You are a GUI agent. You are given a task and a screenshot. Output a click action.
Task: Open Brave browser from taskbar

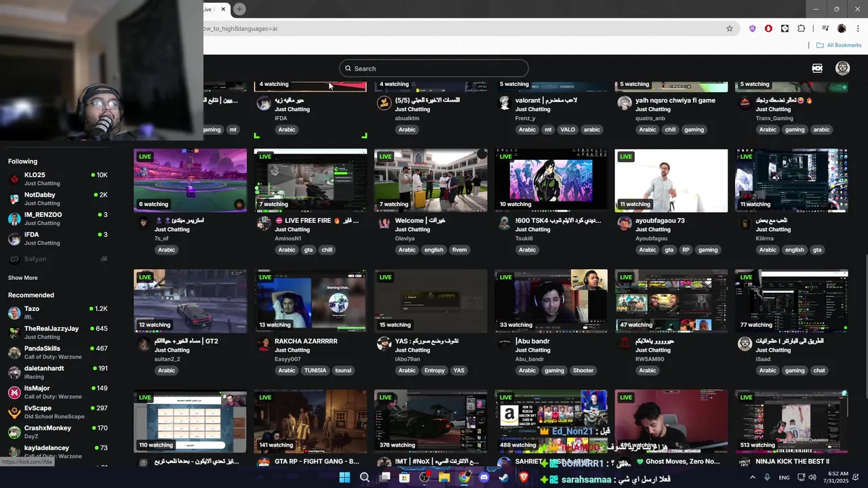[x=524, y=477]
